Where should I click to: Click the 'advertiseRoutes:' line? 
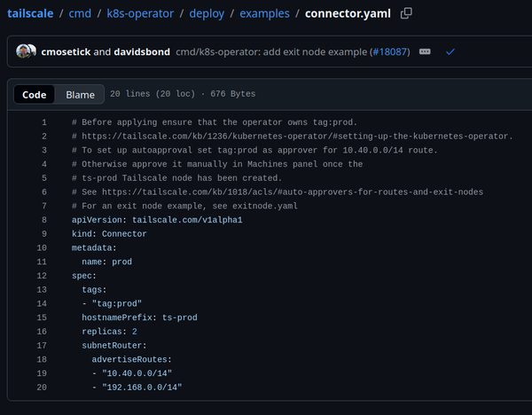coord(132,359)
